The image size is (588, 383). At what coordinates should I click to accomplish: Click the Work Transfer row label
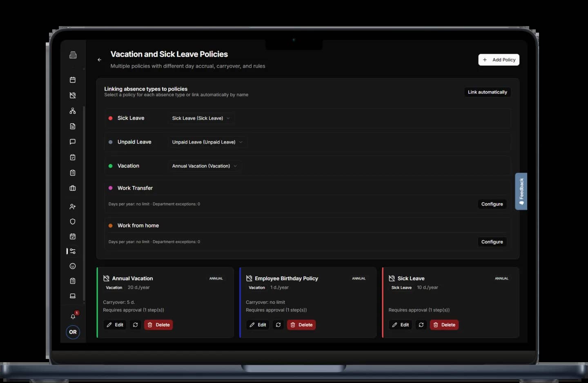(135, 188)
